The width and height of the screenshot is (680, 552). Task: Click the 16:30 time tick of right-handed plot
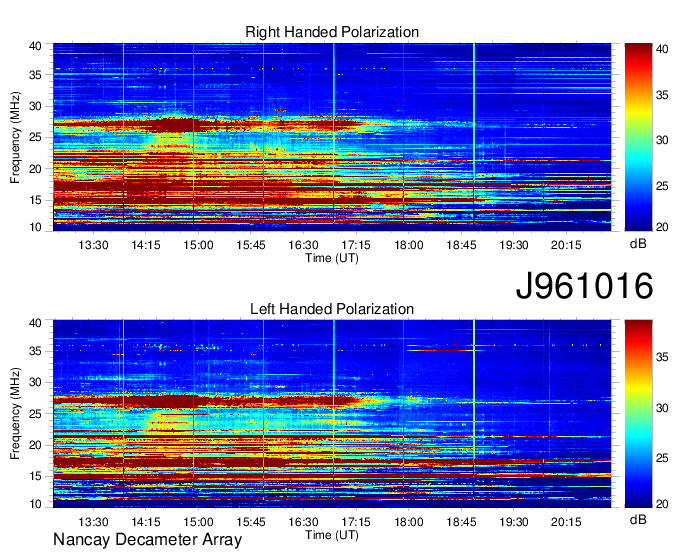[304, 245]
